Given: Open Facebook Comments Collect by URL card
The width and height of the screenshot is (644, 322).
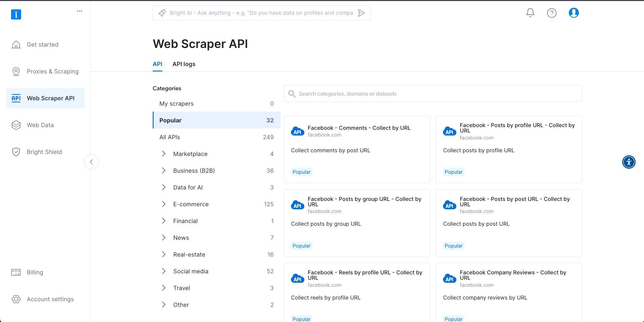Looking at the screenshot, I should (x=357, y=149).
